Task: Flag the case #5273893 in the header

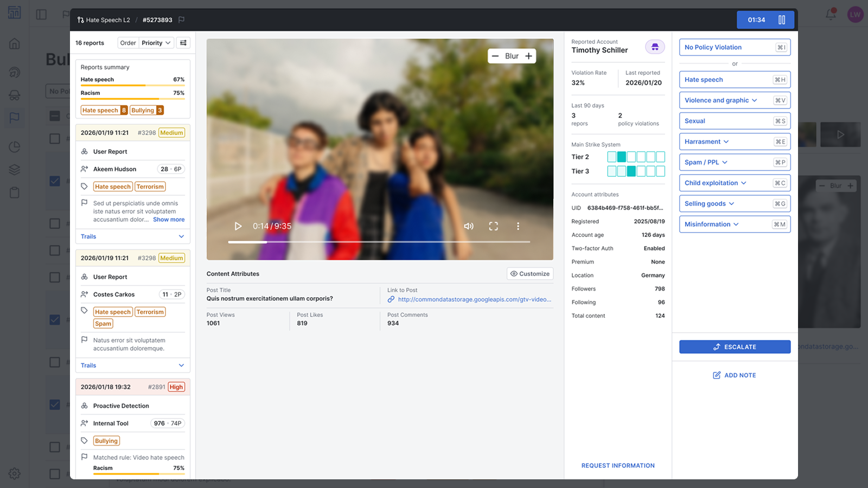Action: click(x=181, y=20)
